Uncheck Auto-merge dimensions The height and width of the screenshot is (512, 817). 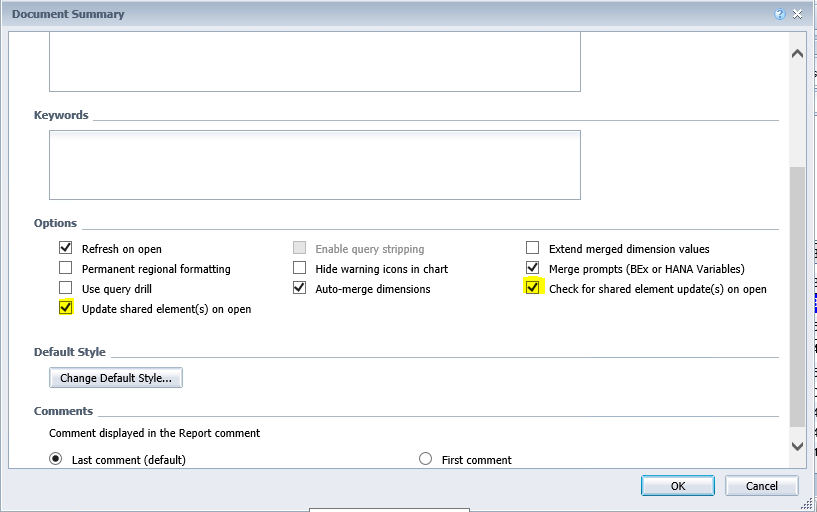pos(300,288)
